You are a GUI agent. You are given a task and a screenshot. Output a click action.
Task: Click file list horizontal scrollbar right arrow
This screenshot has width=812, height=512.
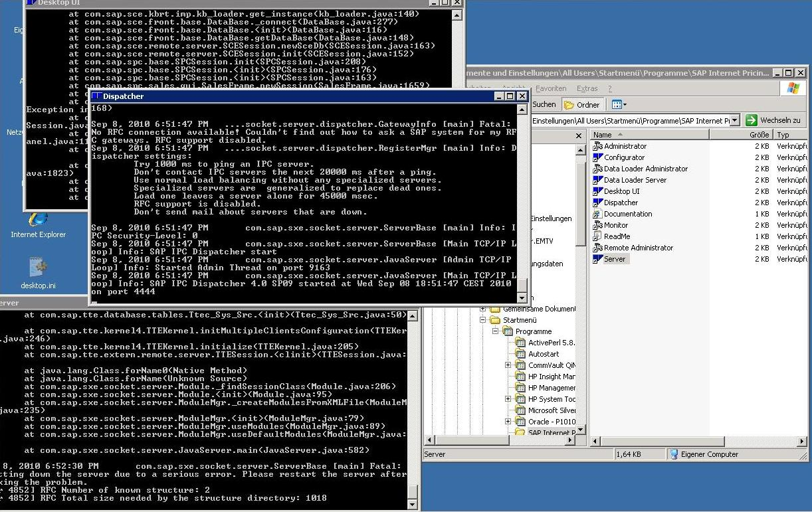(x=802, y=441)
